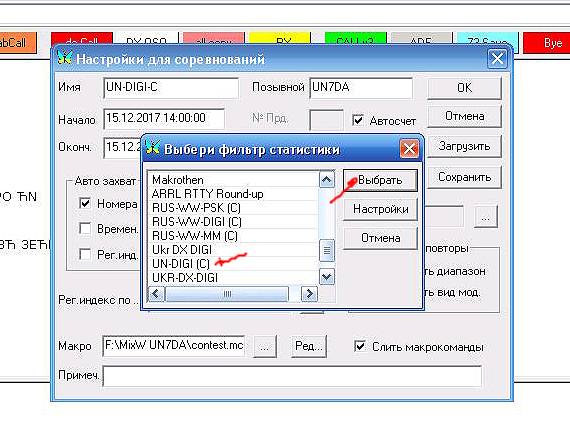Toggle the Автосчет checkbox
The image size is (570, 440).
358,120
